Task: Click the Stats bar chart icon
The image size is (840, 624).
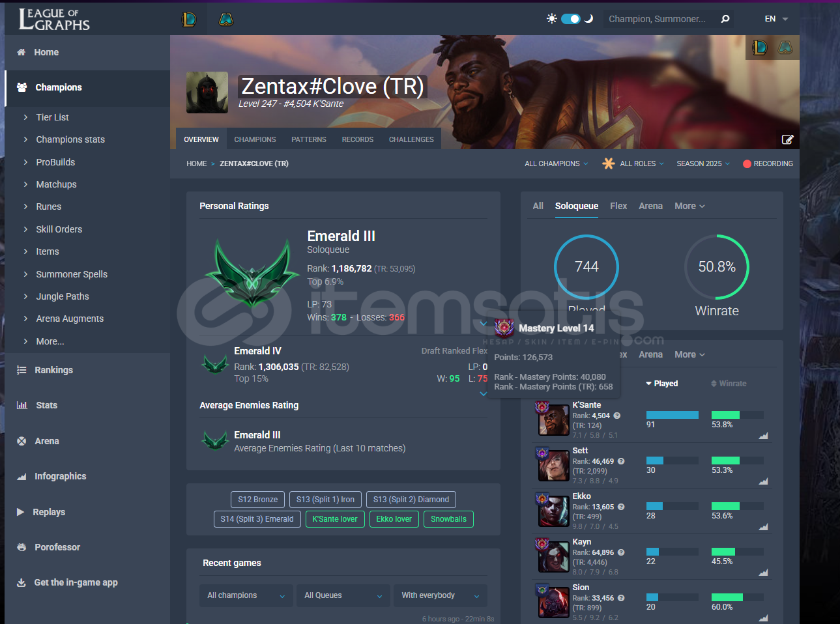Action: click(x=22, y=405)
